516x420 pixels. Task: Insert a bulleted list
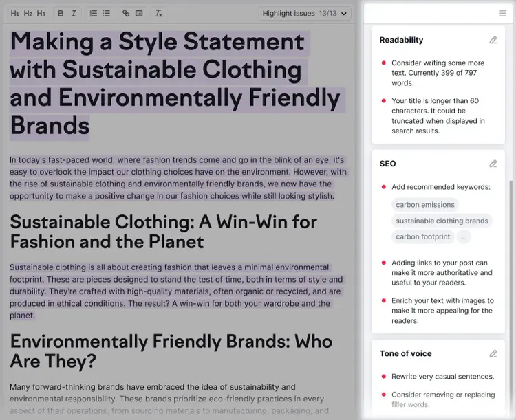(106, 14)
